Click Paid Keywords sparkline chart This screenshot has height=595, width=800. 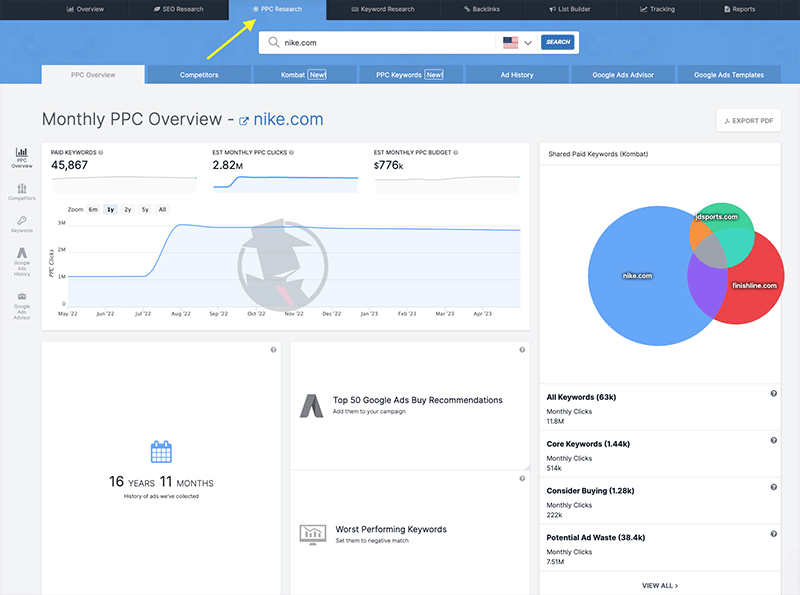tap(124, 184)
